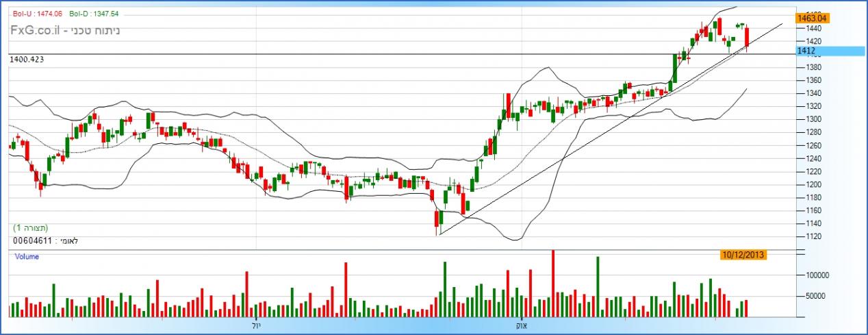The width and height of the screenshot is (868, 335).
Task: Click the green (תצורה 1) configuration label
Action: (31, 227)
